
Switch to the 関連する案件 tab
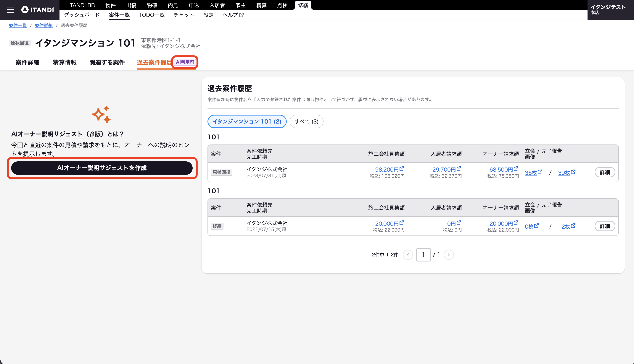(107, 63)
